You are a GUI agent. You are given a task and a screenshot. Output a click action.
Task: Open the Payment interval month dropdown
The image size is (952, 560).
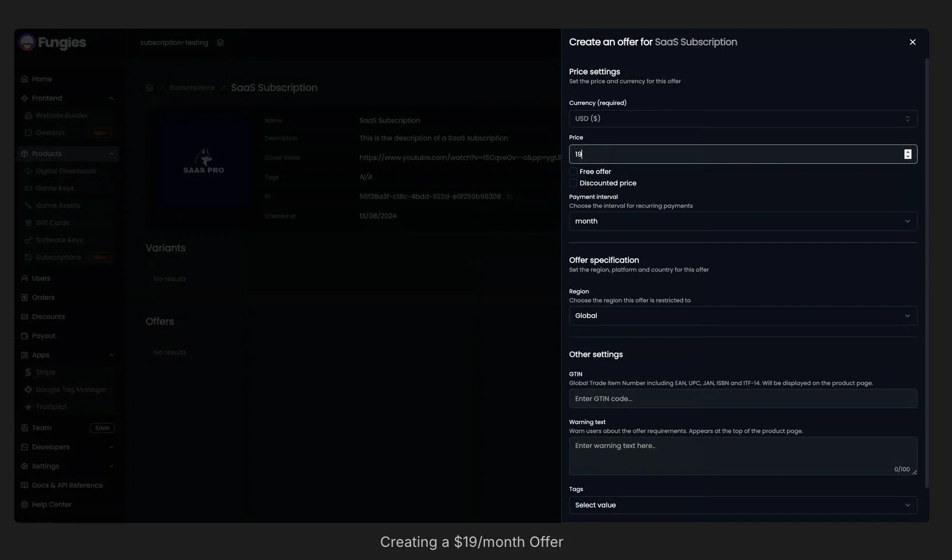point(743,221)
